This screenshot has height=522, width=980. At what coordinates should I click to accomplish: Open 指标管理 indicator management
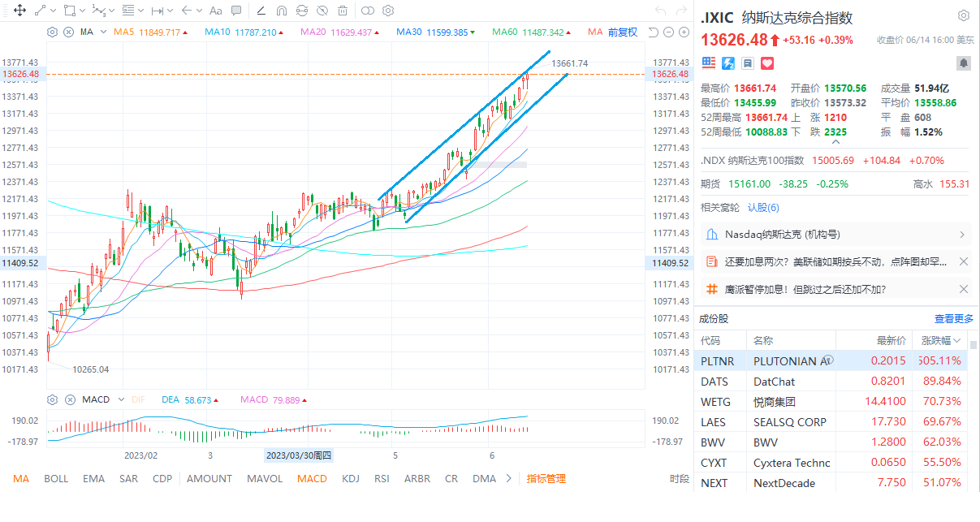click(x=546, y=478)
